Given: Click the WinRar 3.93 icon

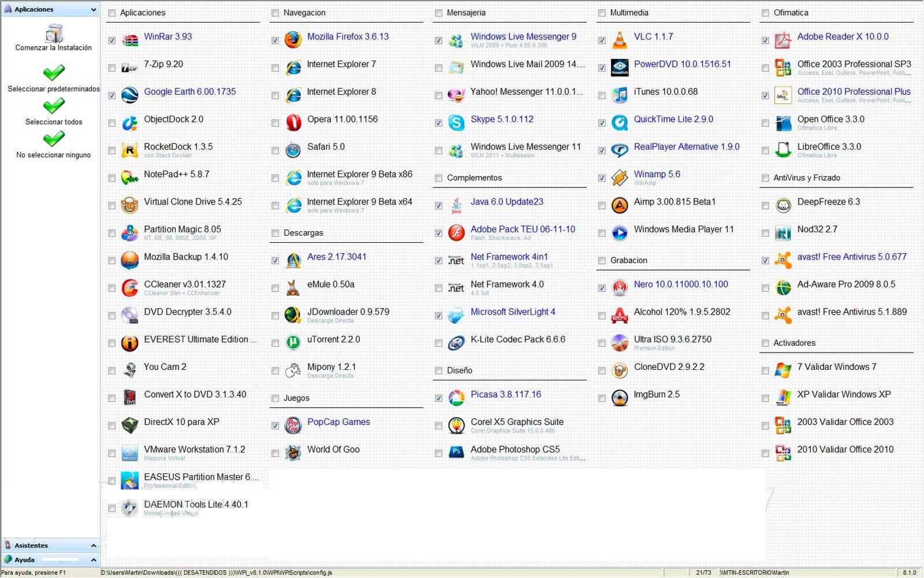Looking at the screenshot, I should pos(130,40).
